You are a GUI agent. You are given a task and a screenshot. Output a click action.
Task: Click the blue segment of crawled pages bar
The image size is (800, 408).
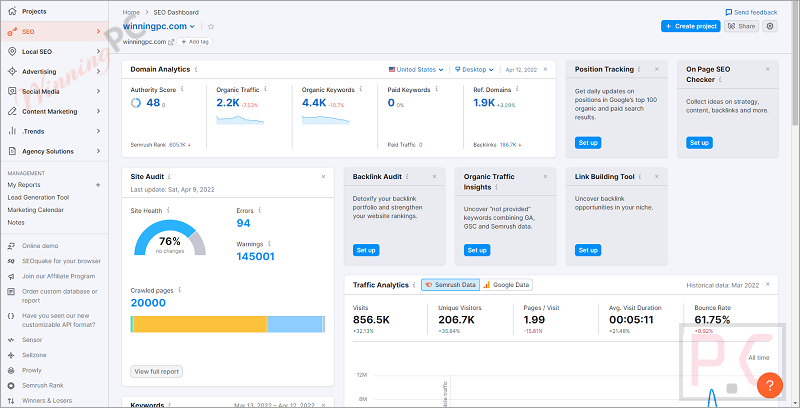[x=294, y=324]
